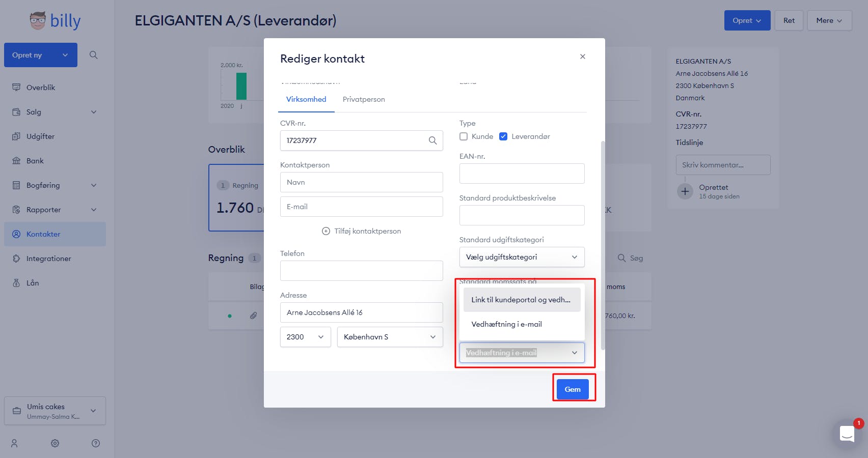This screenshot has height=458, width=868.
Task: Click the Regning 1.760 summary card
Action: click(x=236, y=197)
